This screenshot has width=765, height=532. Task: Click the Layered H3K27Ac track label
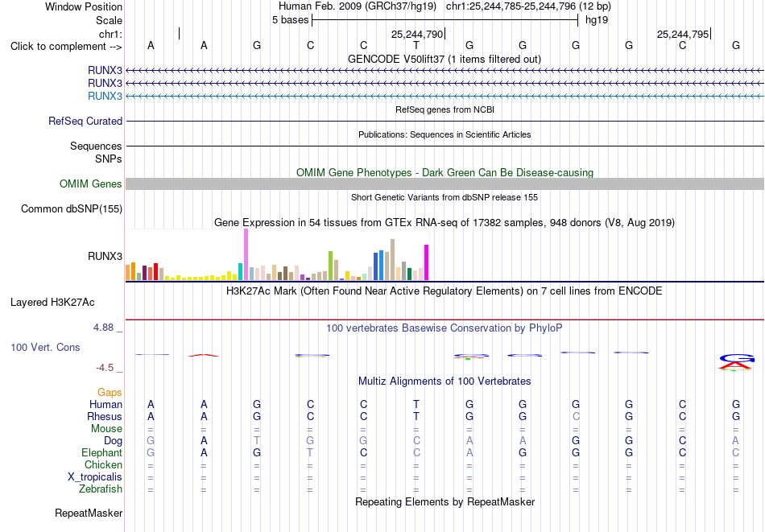point(52,303)
